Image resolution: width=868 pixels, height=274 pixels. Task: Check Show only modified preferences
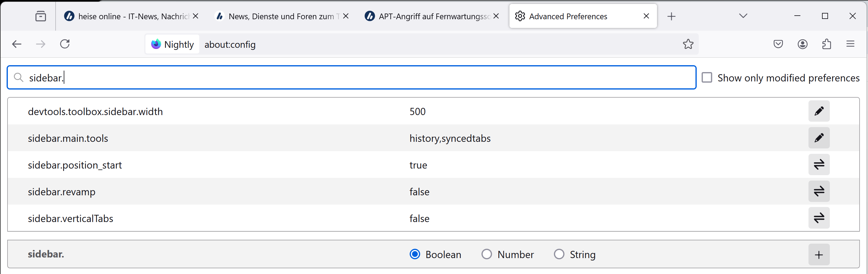pyautogui.click(x=707, y=78)
